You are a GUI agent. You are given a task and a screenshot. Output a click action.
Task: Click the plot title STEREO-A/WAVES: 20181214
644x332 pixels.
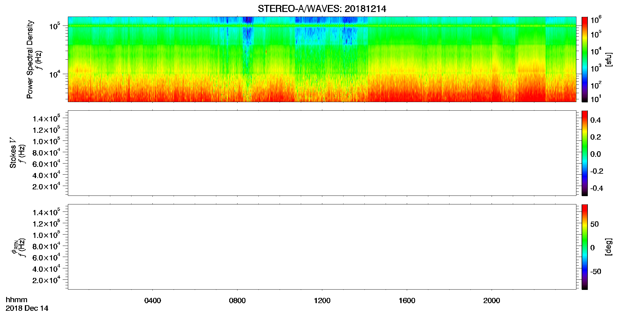coord(322,9)
